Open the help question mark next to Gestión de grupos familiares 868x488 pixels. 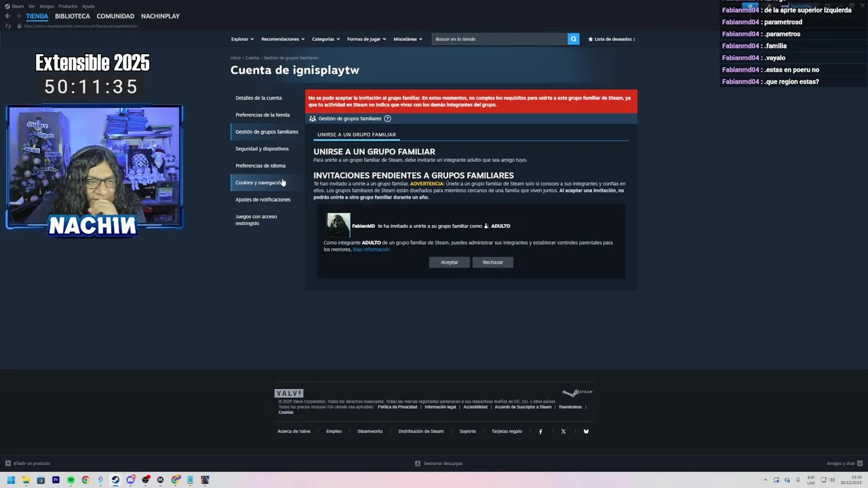(387, 119)
